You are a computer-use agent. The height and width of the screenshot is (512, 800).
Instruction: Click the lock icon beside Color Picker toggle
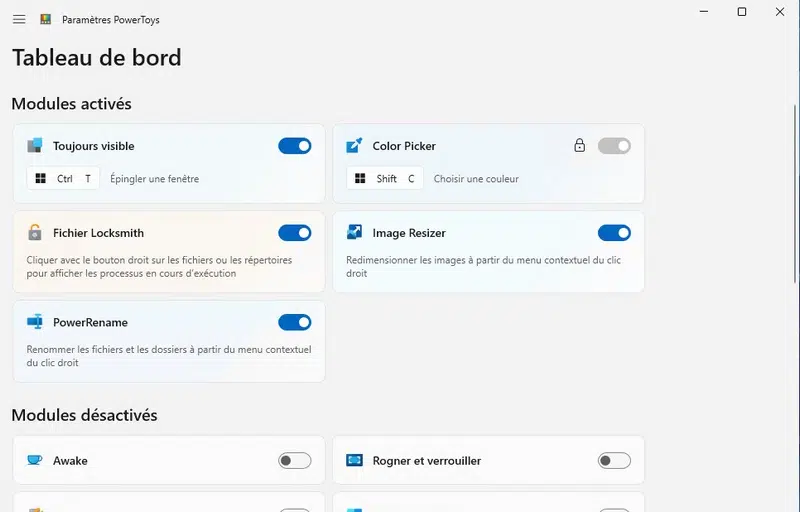tap(579, 146)
